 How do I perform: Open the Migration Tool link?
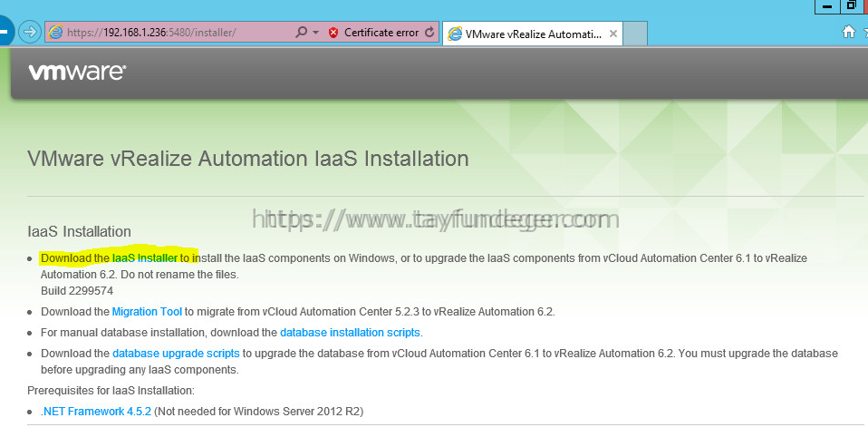tap(147, 312)
